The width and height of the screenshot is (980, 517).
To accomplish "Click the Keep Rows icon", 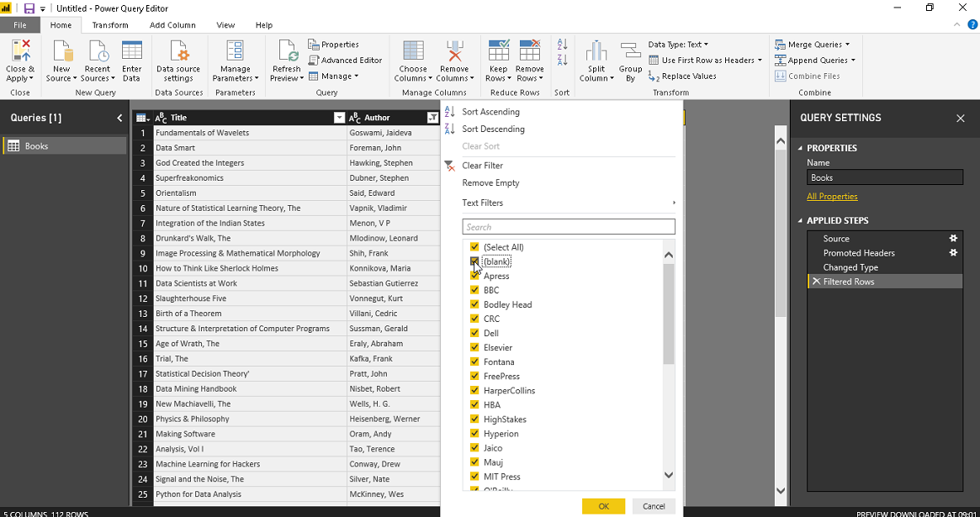I will tap(499, 50).
